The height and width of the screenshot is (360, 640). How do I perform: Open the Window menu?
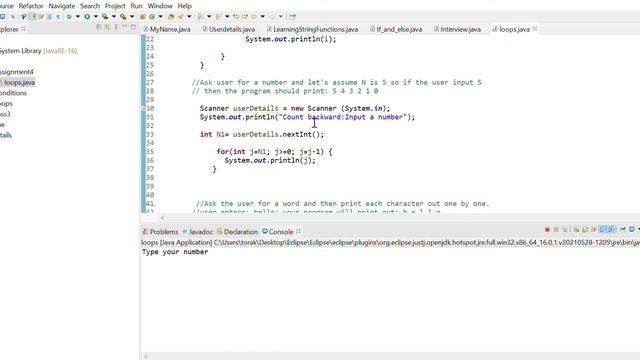[x=160, y=6]
